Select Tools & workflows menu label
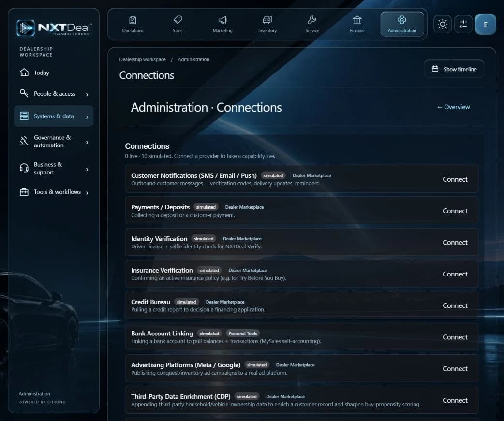The image size is (504, 421). point(57,192)
